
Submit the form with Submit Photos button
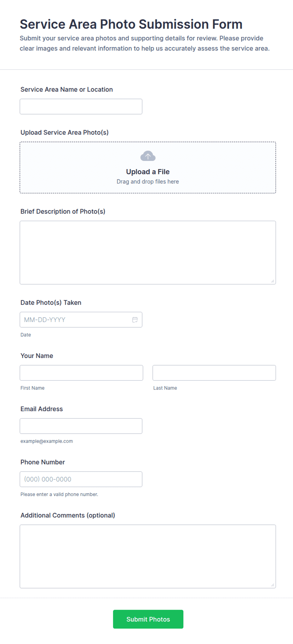tap(148, 619)
